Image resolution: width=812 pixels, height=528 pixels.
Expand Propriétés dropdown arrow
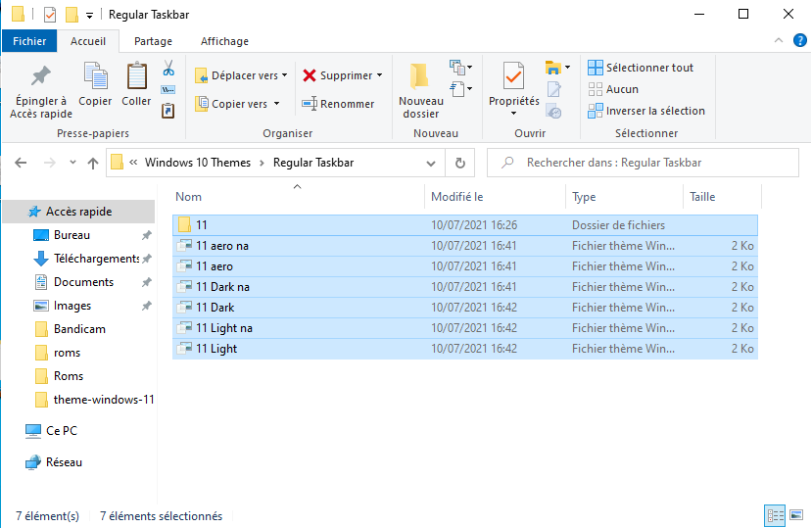[x=513, y=114]
